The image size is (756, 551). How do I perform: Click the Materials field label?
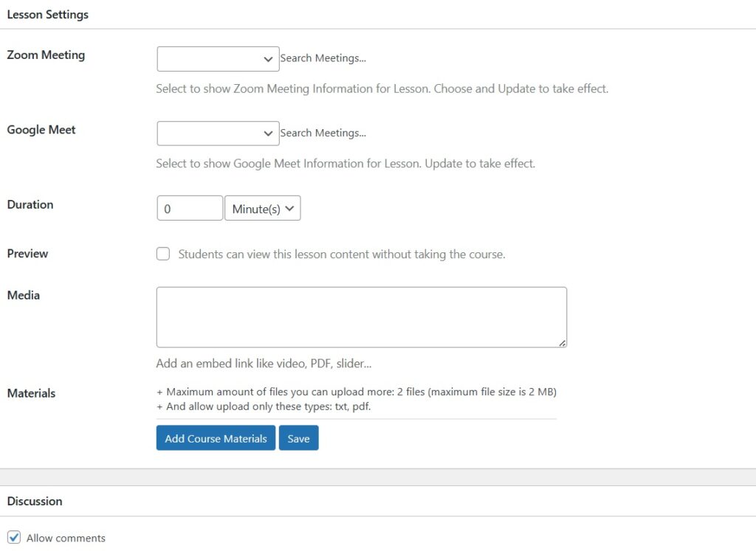pyautogui.click(x=31, y=393)
